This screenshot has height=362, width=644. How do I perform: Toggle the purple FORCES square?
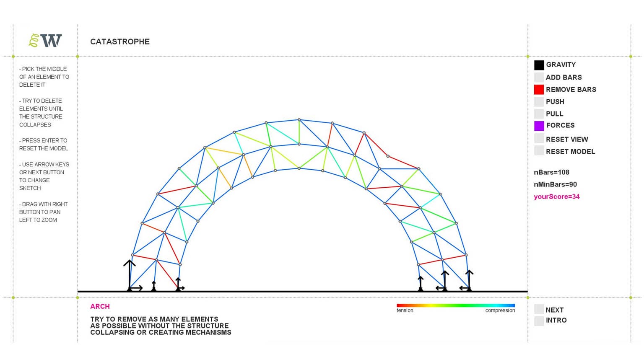coord(539,126)
